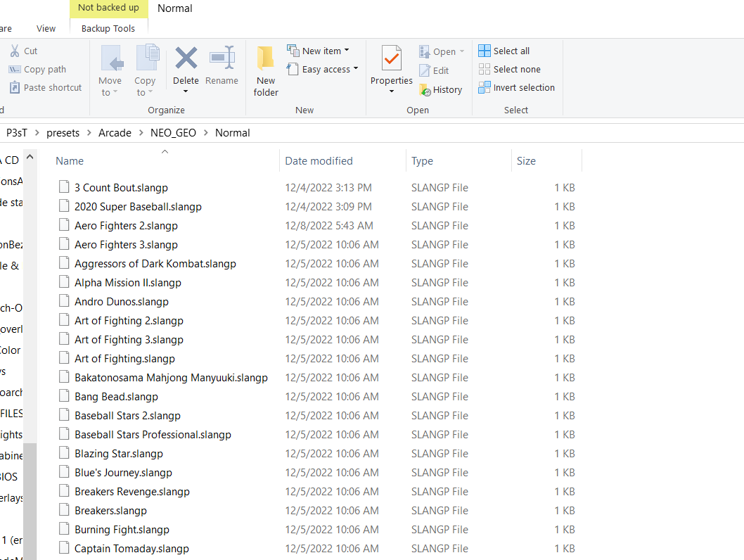Click file icon of Breakers.slangp
Viewport: 744px width, 560px height.
tap(63, 509)
